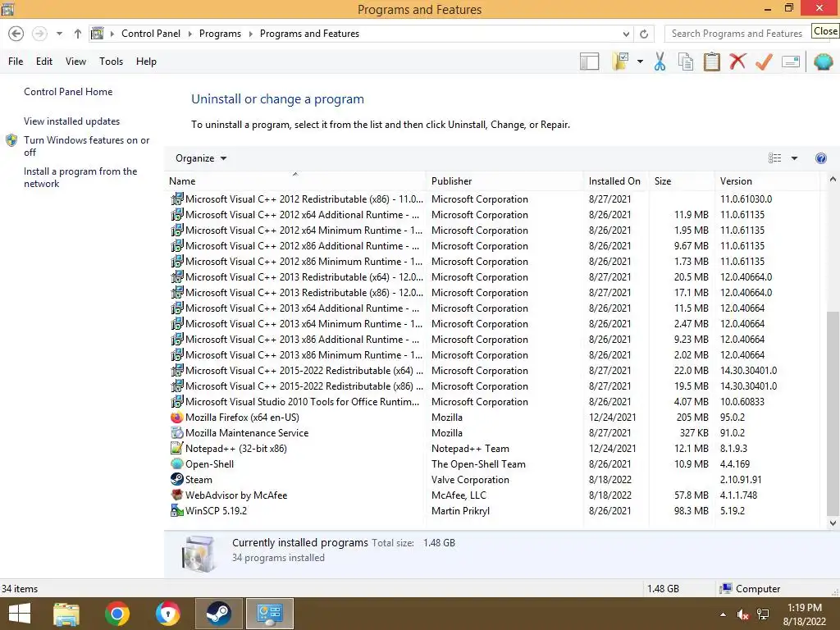Click the Open-Shell globe settings icon in toolbar
Viewport: 840px width, 630px height.
[x=823, y=62]
